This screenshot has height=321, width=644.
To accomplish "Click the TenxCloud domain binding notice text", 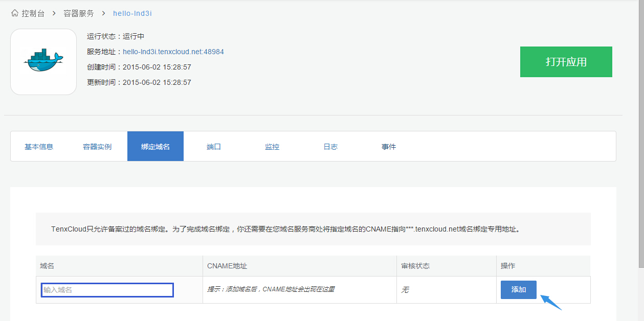I will click(x=286, y=229).
